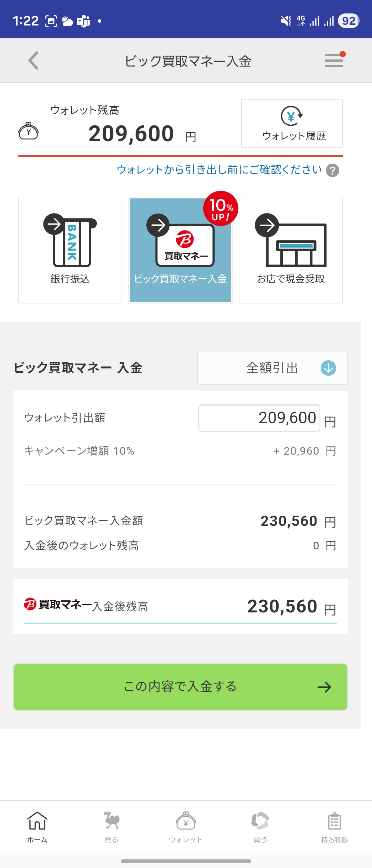This screenshot has height=868, width=372.
Task: Tap the battery indicator in status bar
Action: pyautogui.click(x=349, y=21)
